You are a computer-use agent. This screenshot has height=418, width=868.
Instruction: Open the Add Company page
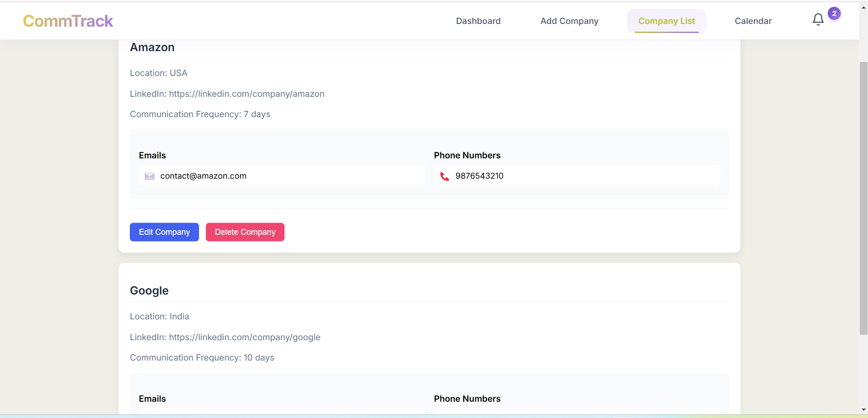[x=569, y=21]
